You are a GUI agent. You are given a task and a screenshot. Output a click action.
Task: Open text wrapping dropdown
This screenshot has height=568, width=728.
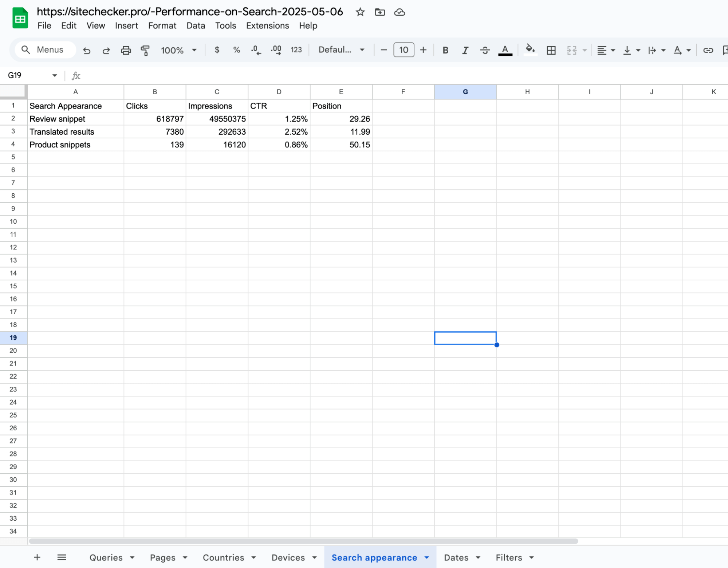[x=656, y=50]
